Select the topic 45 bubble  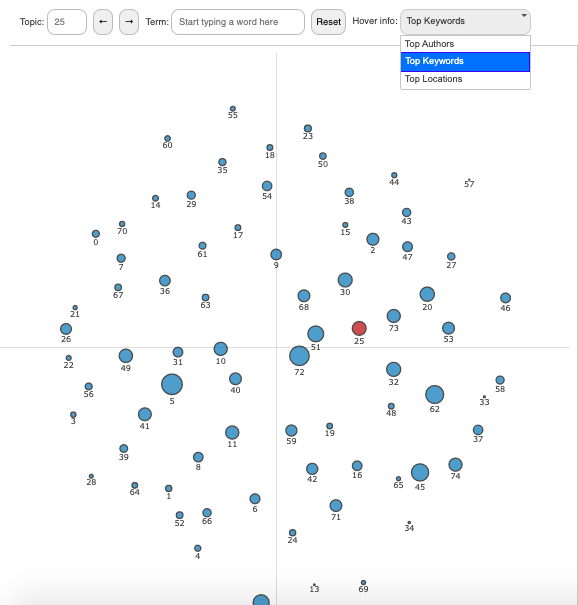pyautogui.click(x=420, y=472)
